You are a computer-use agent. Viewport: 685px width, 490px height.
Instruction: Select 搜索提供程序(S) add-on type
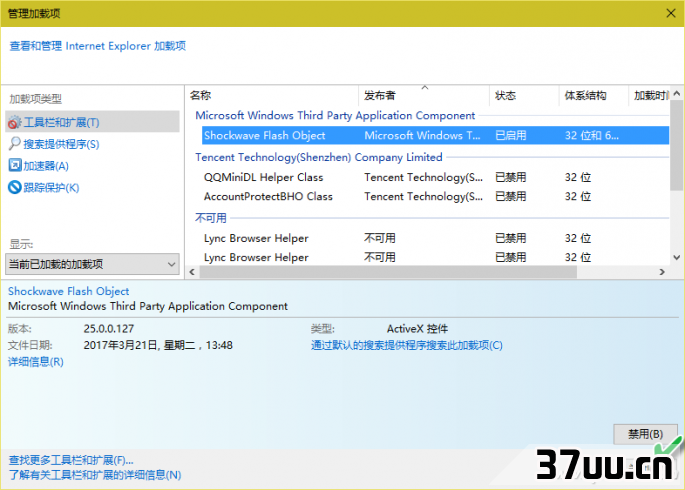(61, 144)
